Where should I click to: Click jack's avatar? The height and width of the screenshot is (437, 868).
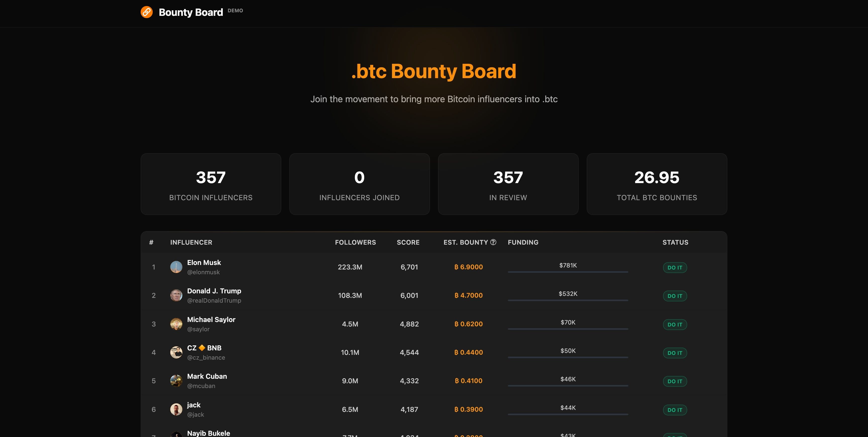coord(176,409)
